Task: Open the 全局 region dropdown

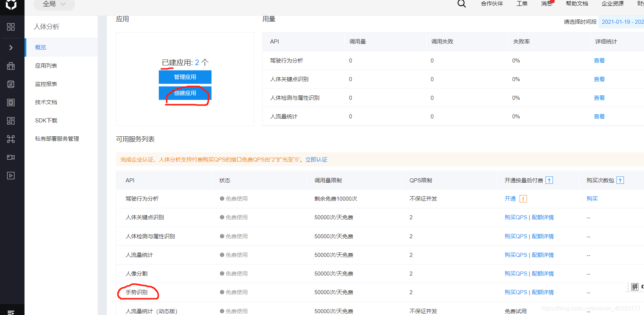Action: point(54,4)
